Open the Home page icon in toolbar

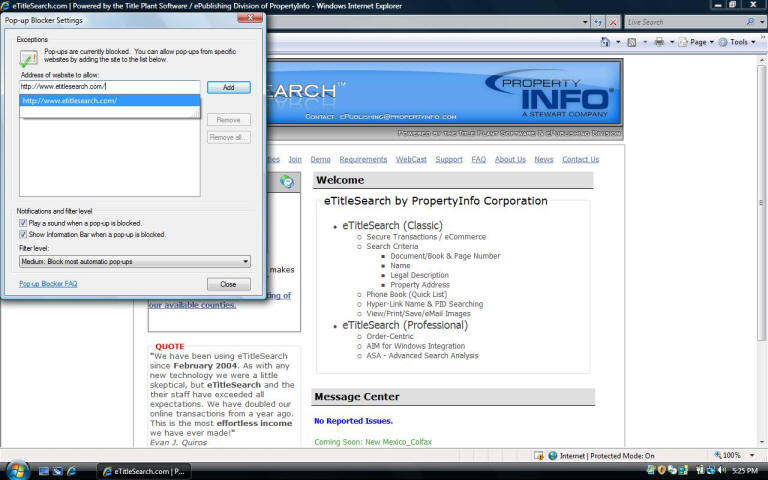[605, 42]
